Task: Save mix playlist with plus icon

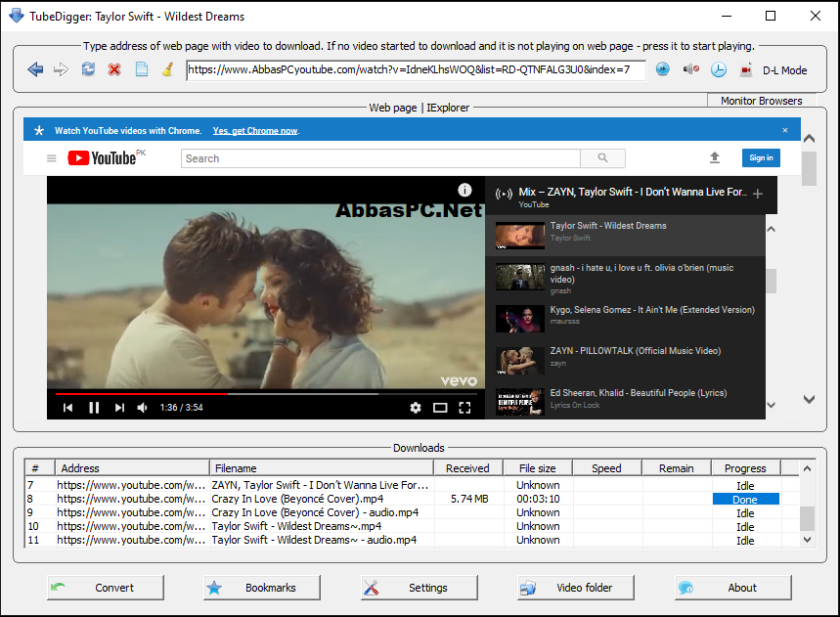Action: (758, 194)
